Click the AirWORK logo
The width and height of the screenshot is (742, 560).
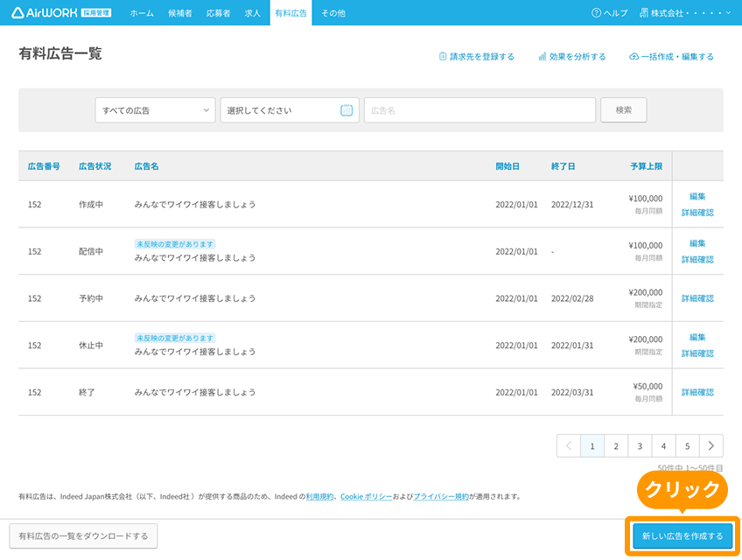(x=61, y=13)
